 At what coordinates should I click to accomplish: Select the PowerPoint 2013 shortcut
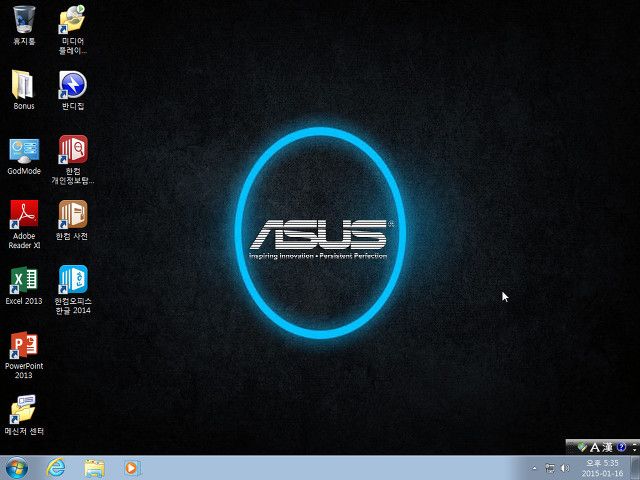click(x=24, y=355)
